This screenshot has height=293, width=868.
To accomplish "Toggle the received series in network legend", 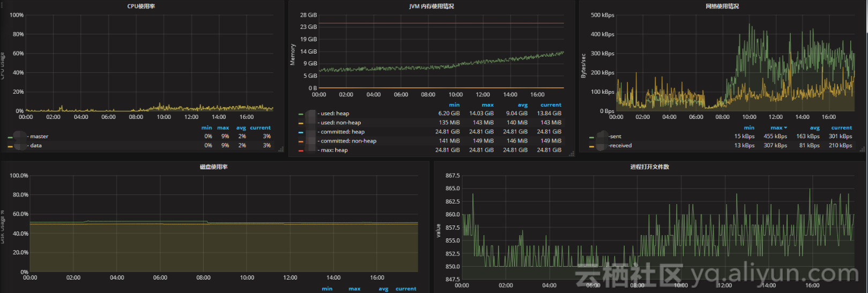I will pyautogui.click(x=620, y=146).
